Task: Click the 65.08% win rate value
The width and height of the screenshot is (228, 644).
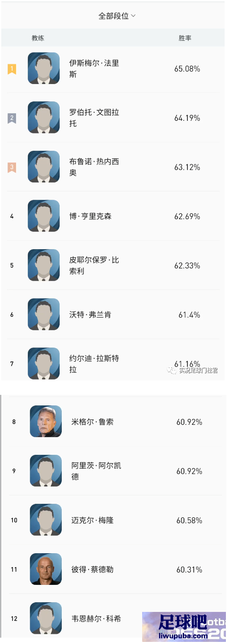Action: (187, 68)
